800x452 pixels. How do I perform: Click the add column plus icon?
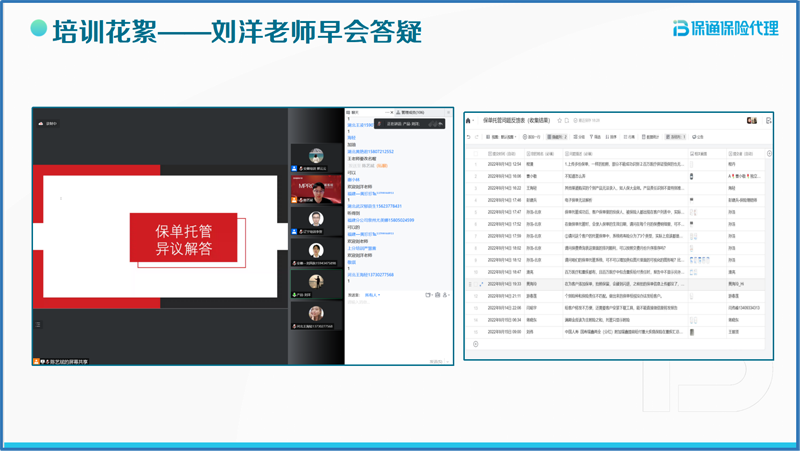[768, 154]
